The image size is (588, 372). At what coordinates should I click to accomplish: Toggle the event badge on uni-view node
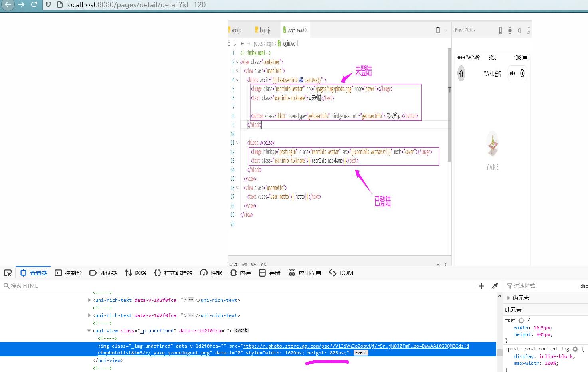[x=241, y=330]
